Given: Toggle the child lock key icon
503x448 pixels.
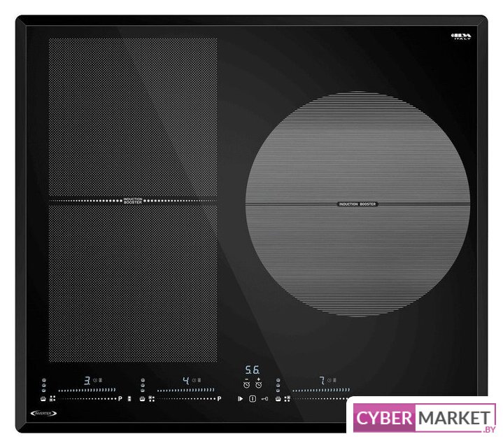Looking at the screenshot, I should tap(264, 399).
